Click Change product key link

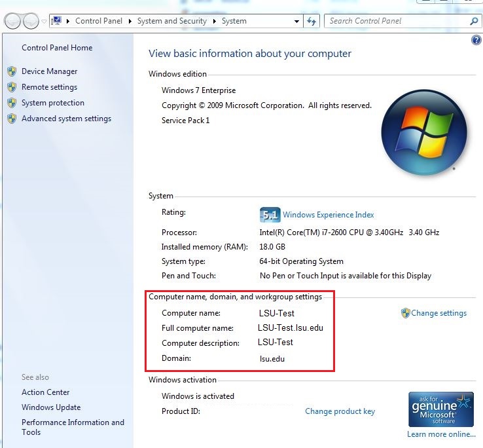tap(340, 411)
